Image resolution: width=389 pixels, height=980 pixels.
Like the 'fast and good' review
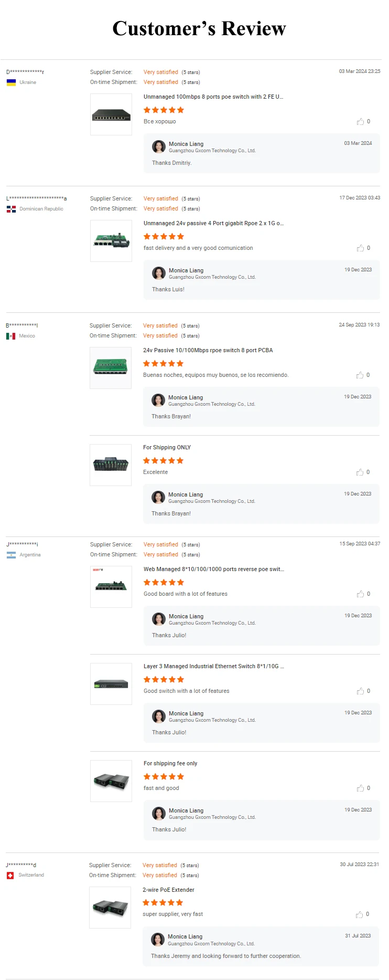(360, 788)
